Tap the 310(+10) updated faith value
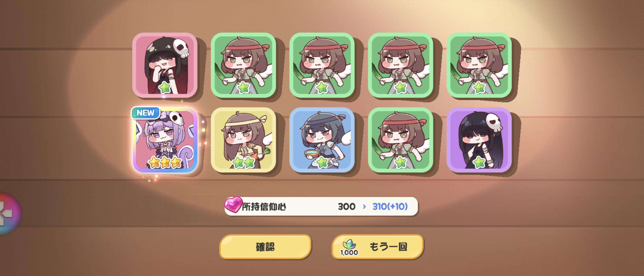644x276 pixels. pyautogui.click(x=390, y=206)
